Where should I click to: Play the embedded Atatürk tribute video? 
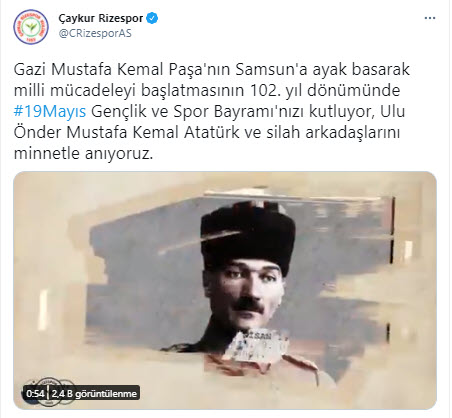coord(225,290)
